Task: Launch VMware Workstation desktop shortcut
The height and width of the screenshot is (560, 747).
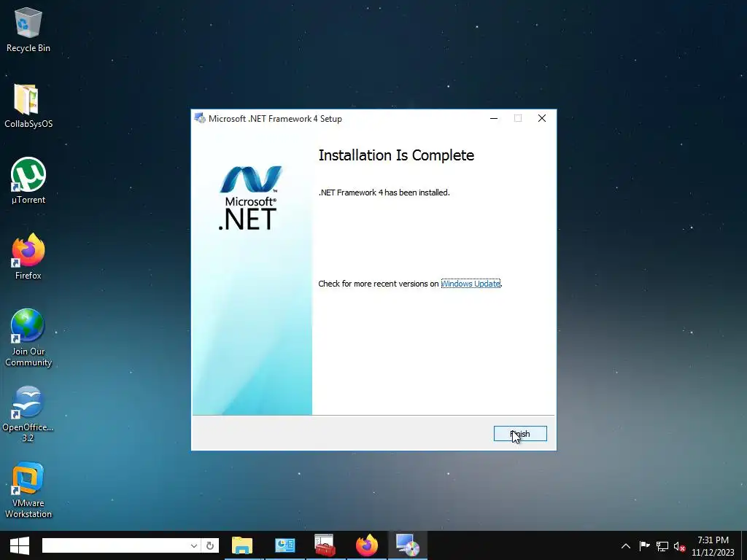Action: tap(28, 490)
